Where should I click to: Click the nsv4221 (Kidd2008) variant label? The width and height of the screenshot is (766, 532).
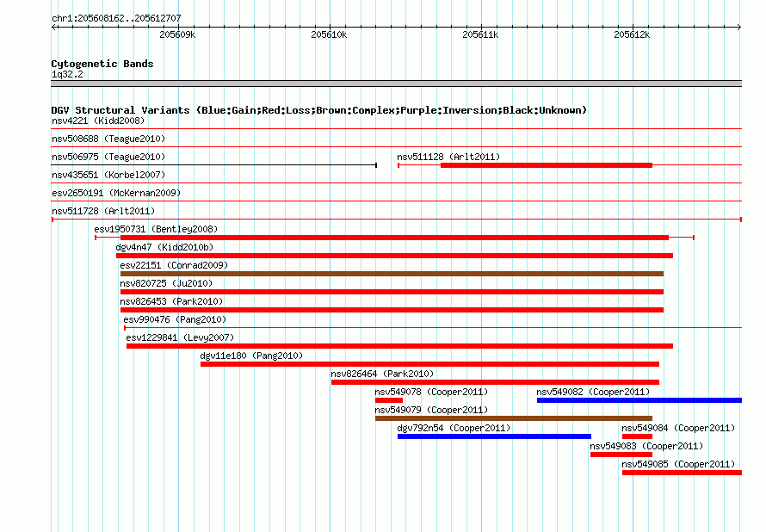pos(98,121)
